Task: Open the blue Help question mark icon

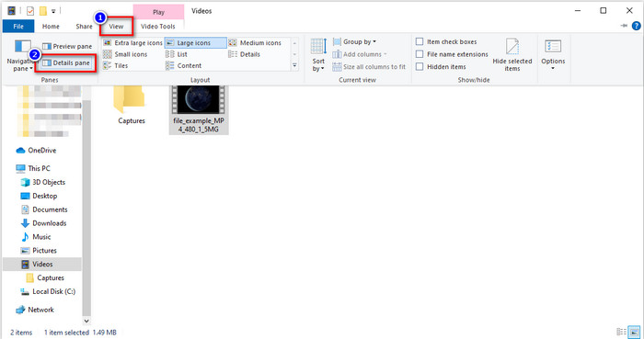Action: pos(636,26)
